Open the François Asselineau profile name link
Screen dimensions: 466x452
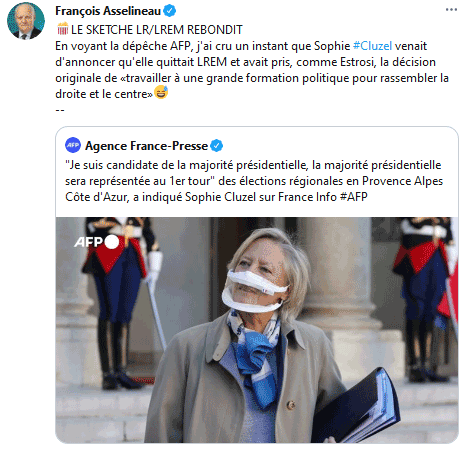coord(108,11)
